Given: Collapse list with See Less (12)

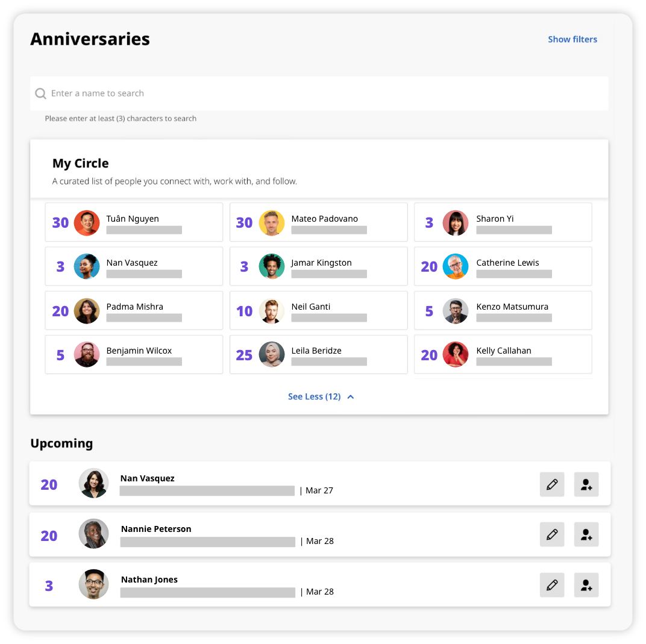Looking at the screenshot, I should point(315,396).
